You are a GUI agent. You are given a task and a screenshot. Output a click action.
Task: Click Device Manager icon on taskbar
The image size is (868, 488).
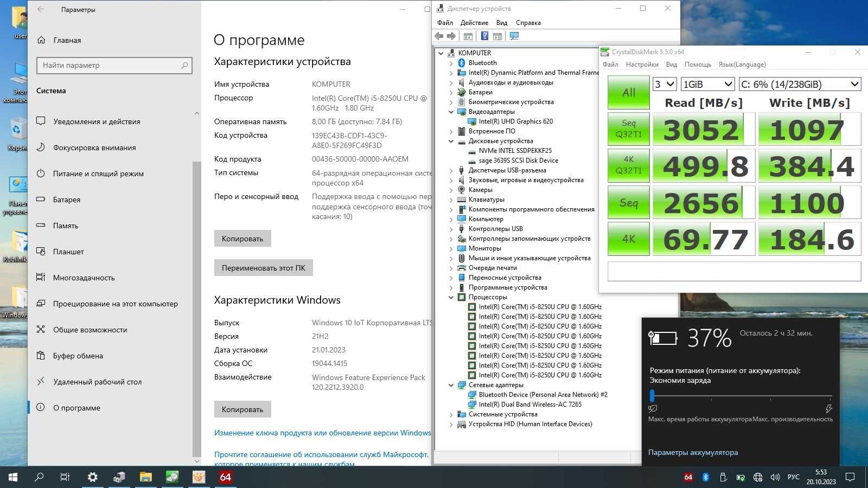pos(119,477)
